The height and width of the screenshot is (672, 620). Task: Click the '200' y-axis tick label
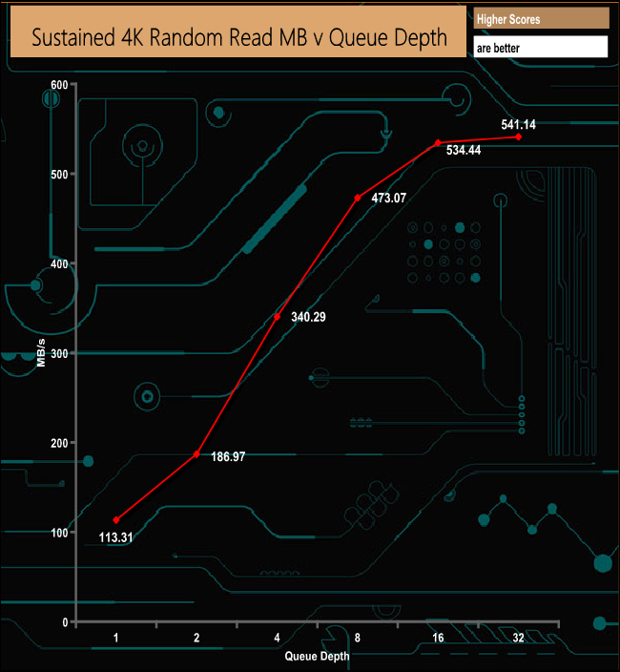coord(59,443)
